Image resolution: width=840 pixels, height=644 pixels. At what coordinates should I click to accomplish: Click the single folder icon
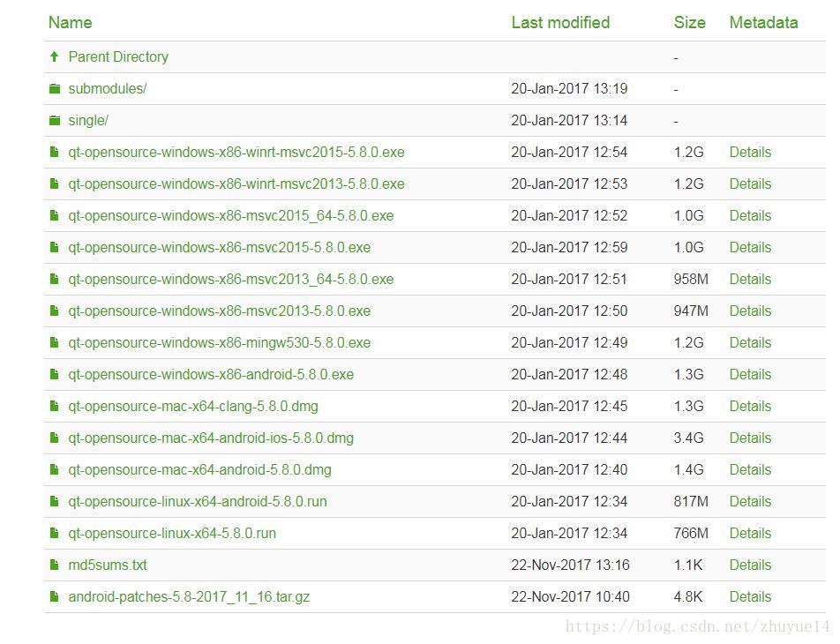(55, 120)
